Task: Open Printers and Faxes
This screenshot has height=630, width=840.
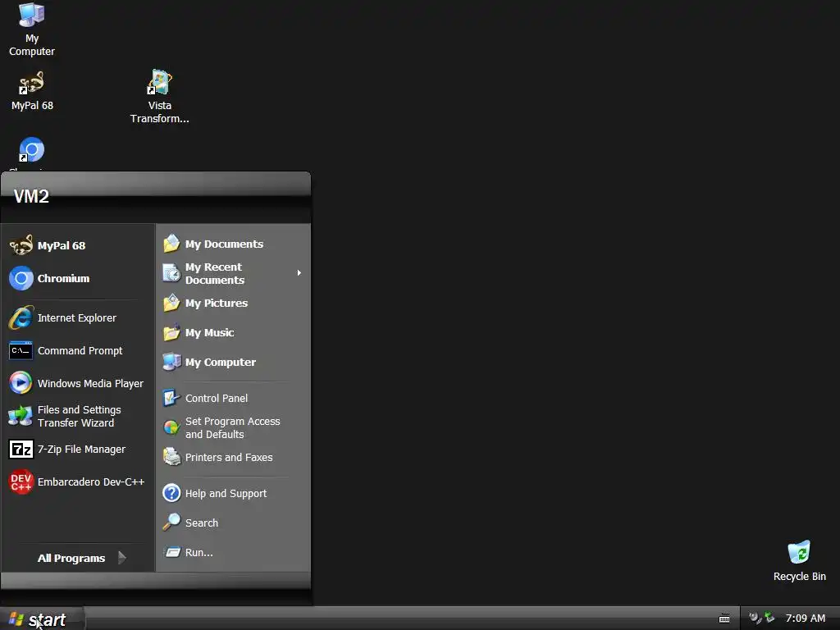Action: tap(233, 458)
